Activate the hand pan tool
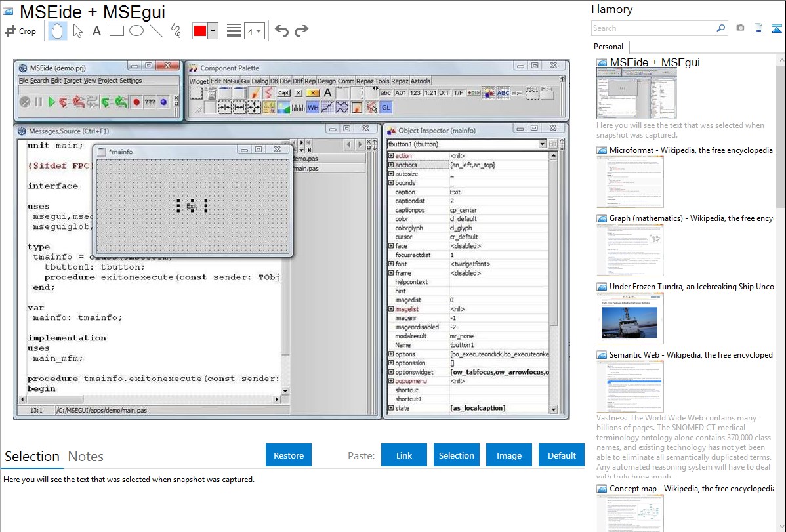 tap(57, 31)
